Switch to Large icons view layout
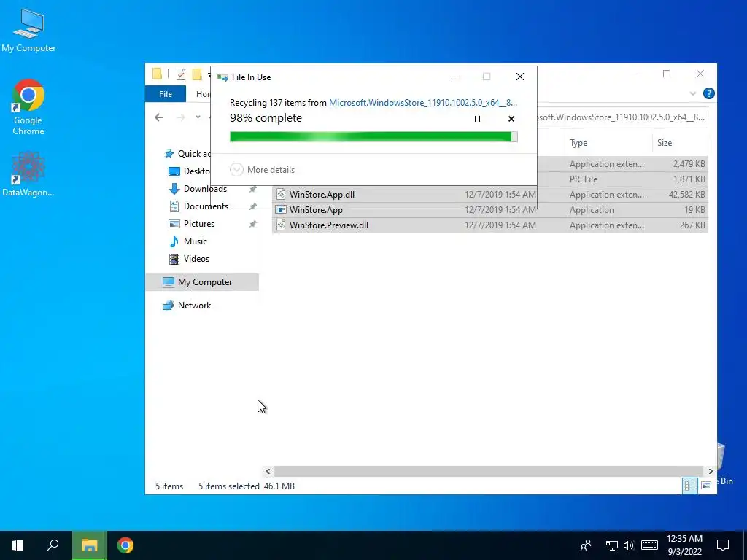 706,485
